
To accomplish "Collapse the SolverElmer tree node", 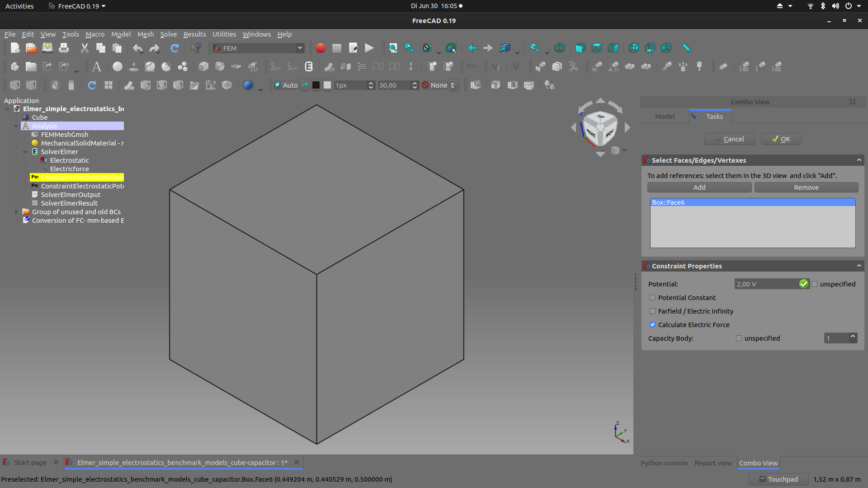I will [25, 152].
